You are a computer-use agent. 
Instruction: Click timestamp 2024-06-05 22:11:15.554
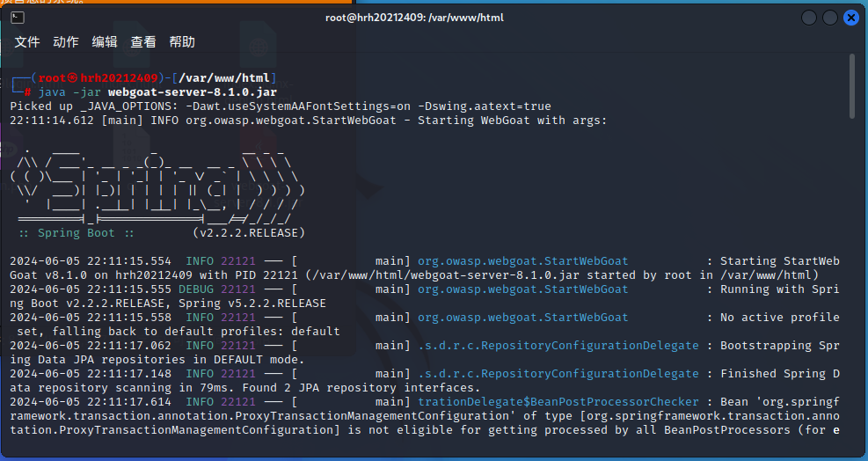click(x=91, y=261)
